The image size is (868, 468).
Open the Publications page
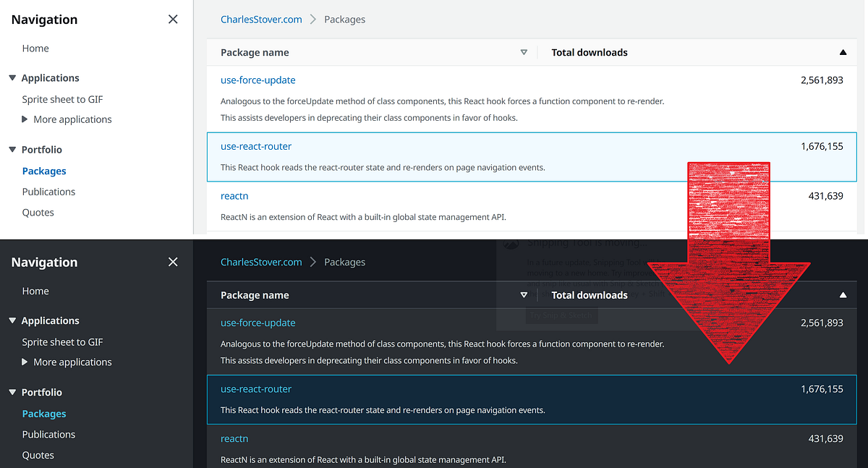48,191
